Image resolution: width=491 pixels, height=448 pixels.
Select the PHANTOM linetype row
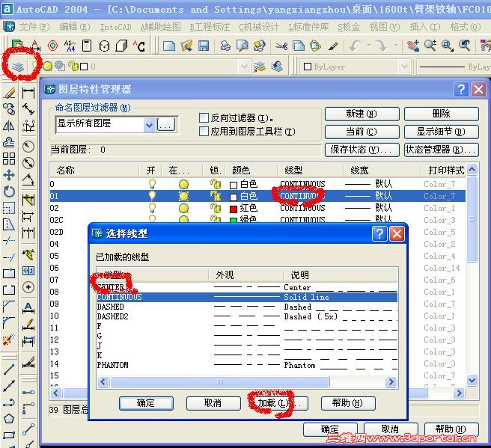point(247,365)
